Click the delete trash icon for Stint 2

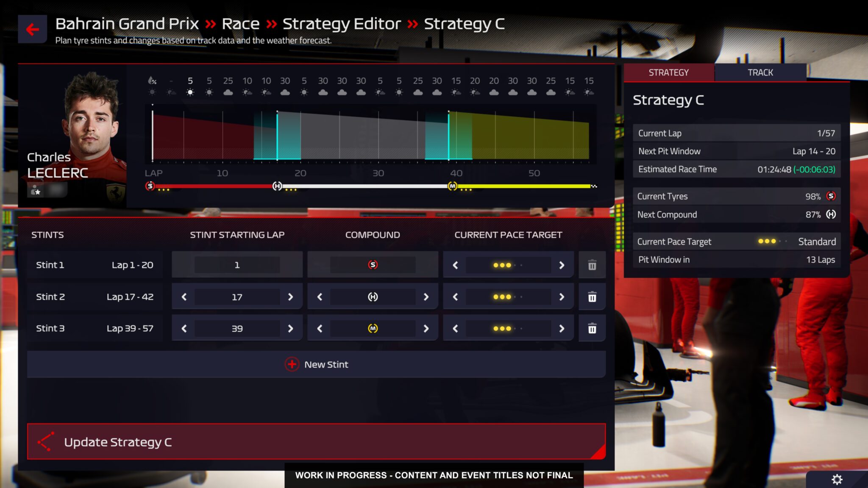(592, 297)
